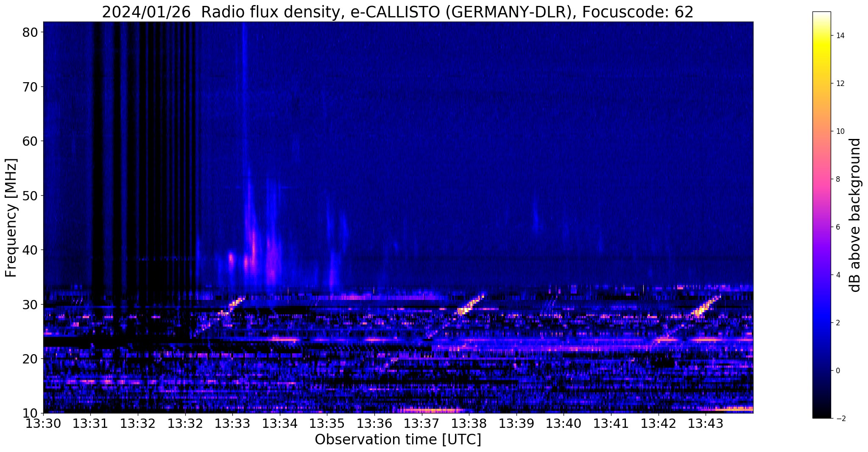
Task: Click the 13:35 time tick label
Action: [x=327, y=424]
